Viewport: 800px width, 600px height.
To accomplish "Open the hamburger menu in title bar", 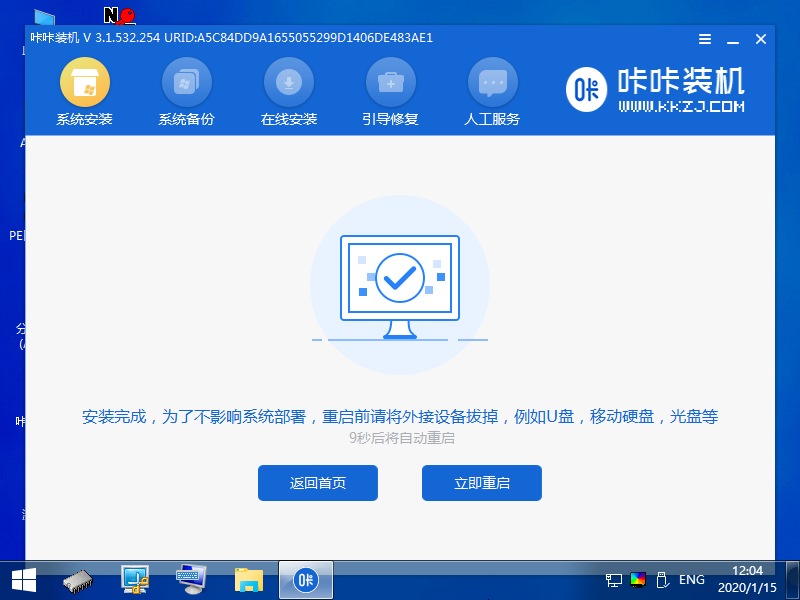I will point(704,39).
